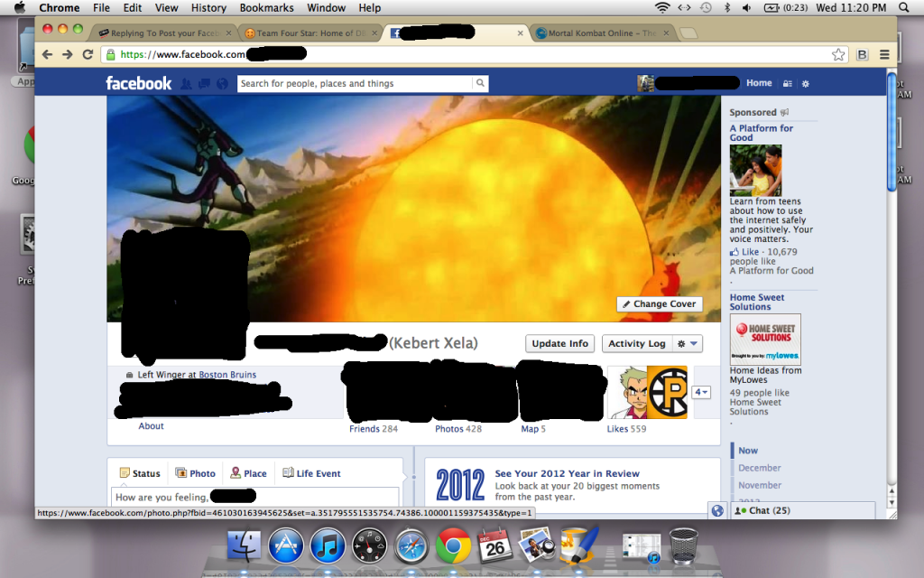Jump to December on timeline navigator
924x578 pixels.
pos(760,468)
